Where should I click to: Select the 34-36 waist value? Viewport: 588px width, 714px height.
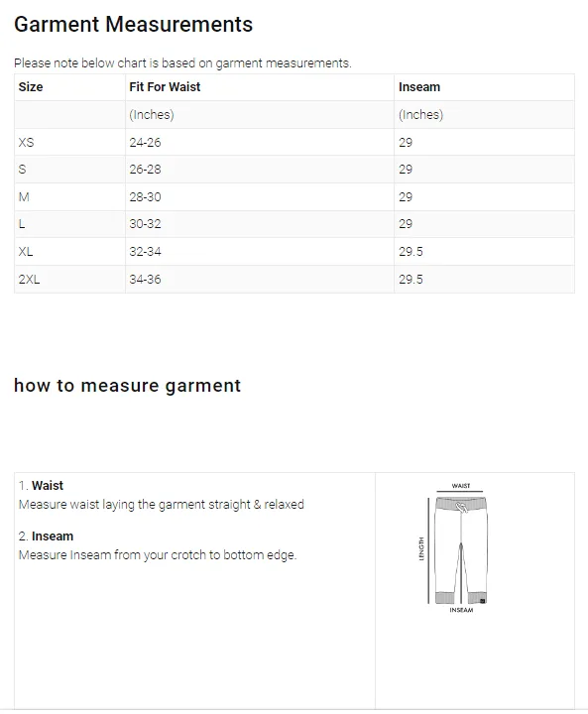[x=145, y=279]
